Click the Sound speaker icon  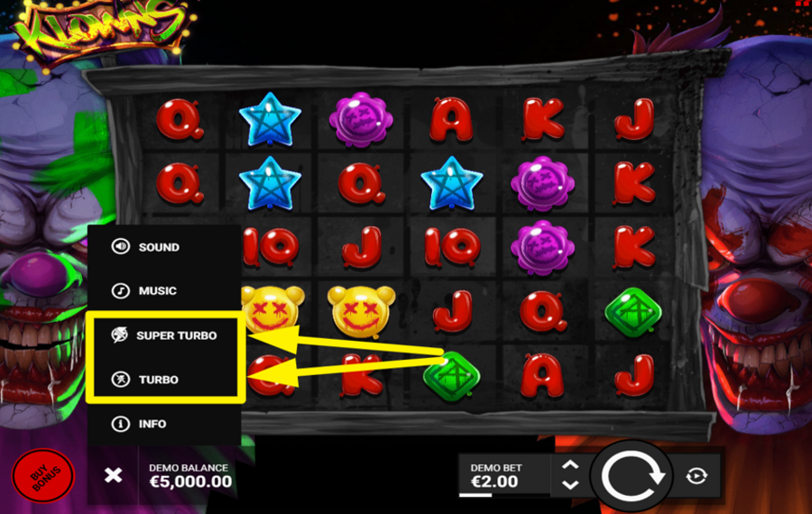tap(121, 246)
